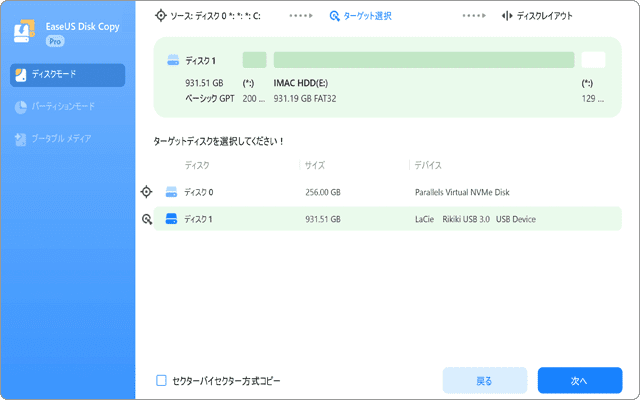Select ディスクモード in the sidebar
640x400 pixels.
(x=67, y=75)
